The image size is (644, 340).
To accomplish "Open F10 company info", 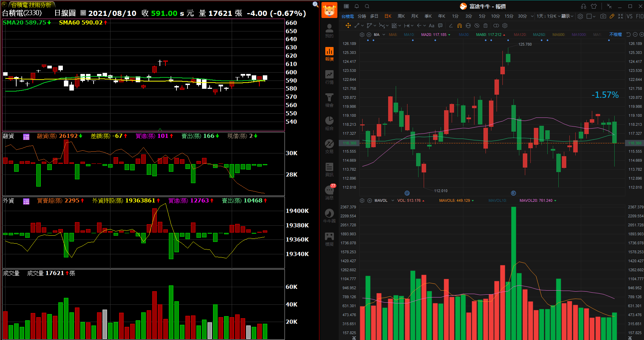I will 640,16.
